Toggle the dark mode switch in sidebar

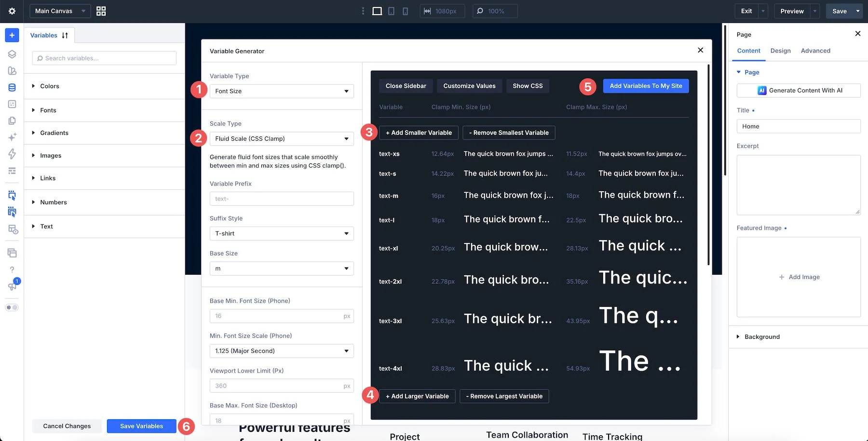click(x=12, y=307)
